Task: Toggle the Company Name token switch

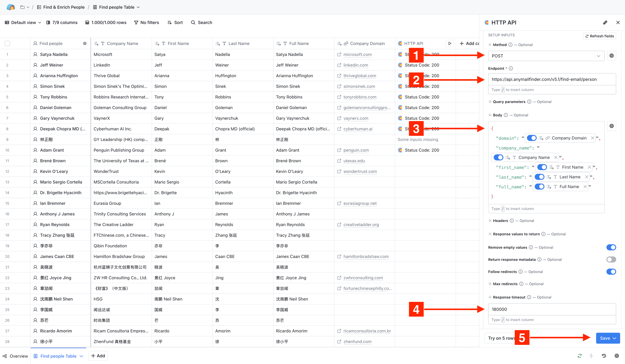Action: tap(498, 157)
